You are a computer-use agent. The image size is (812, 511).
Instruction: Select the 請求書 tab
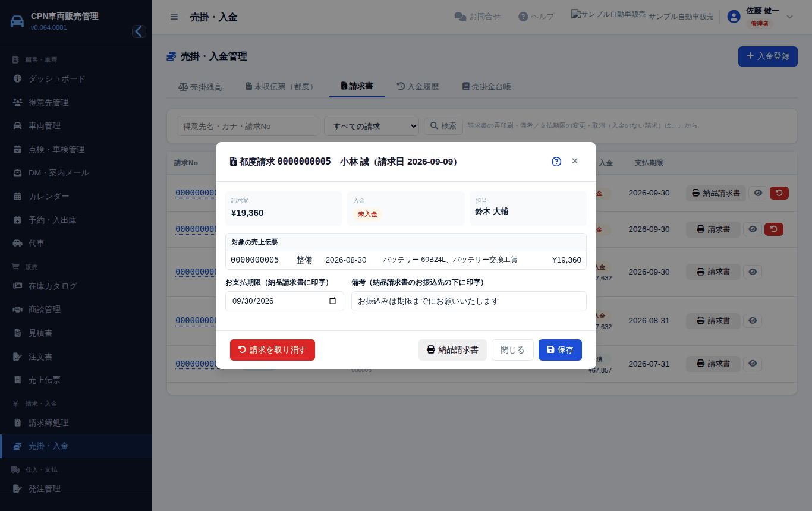357,86
